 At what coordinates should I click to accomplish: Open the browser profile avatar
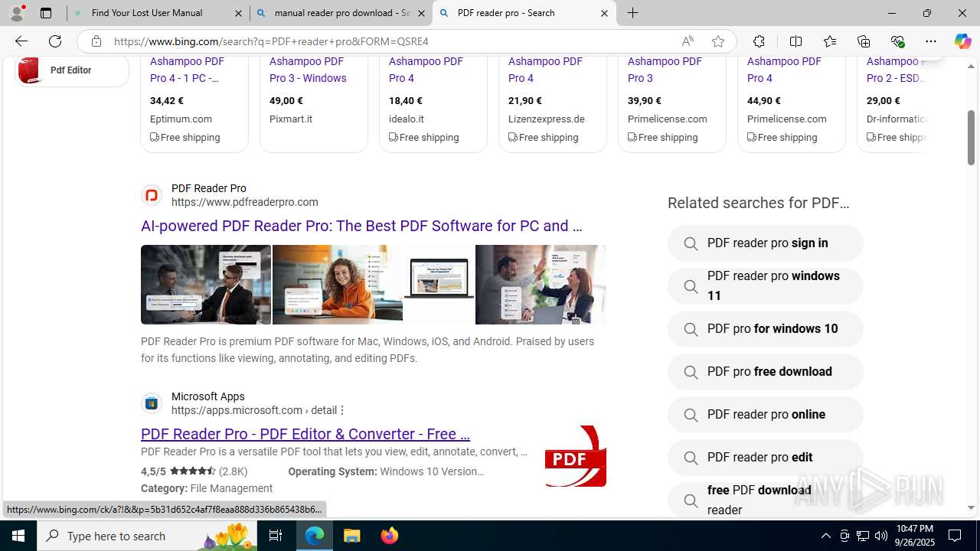17,13
